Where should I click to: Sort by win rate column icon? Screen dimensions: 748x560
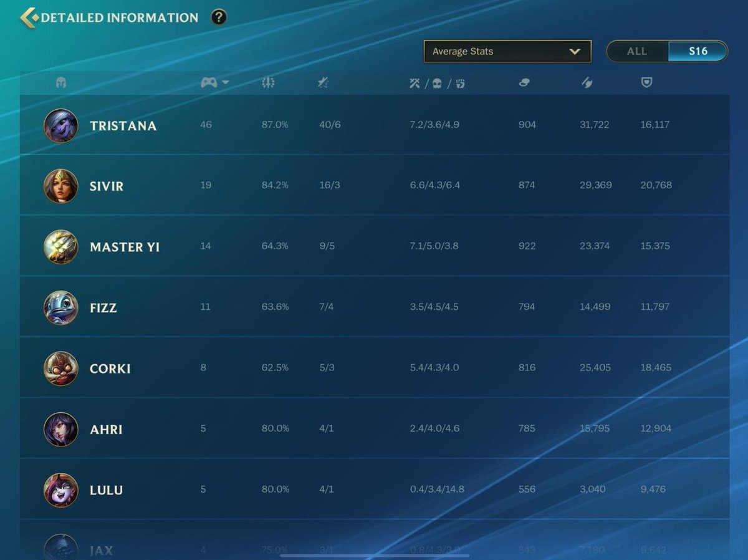coord(269,82)
